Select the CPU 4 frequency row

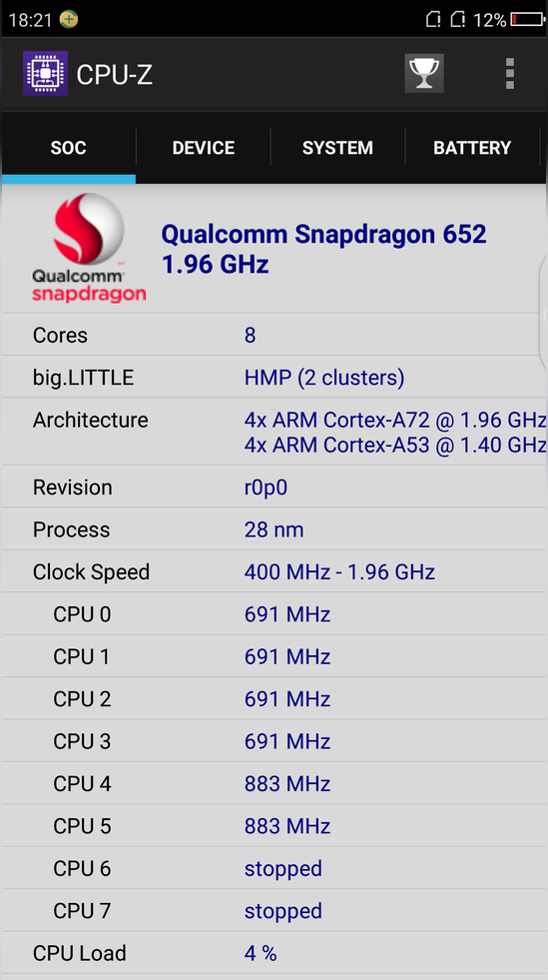(x=274, y=784)
